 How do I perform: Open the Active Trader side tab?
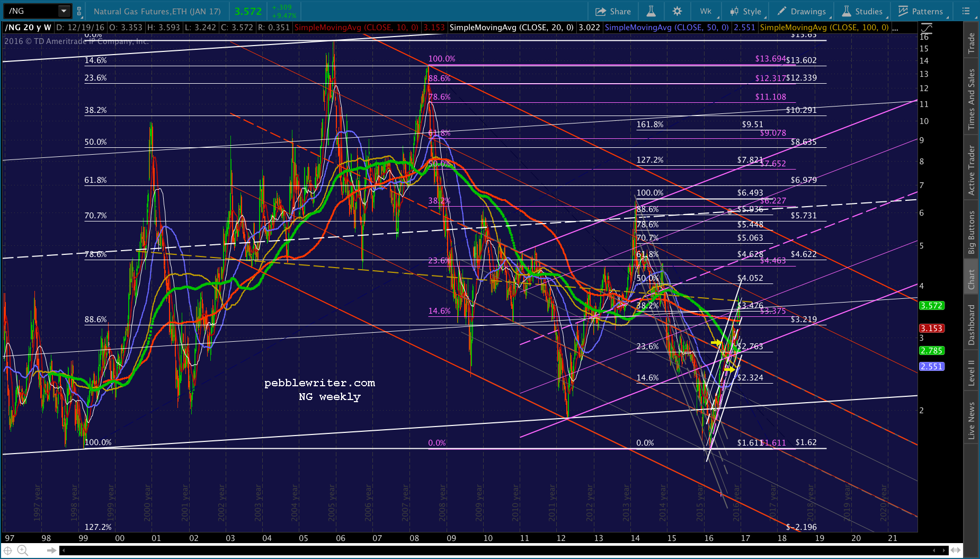pyautogui.click(x=971, y=170)
